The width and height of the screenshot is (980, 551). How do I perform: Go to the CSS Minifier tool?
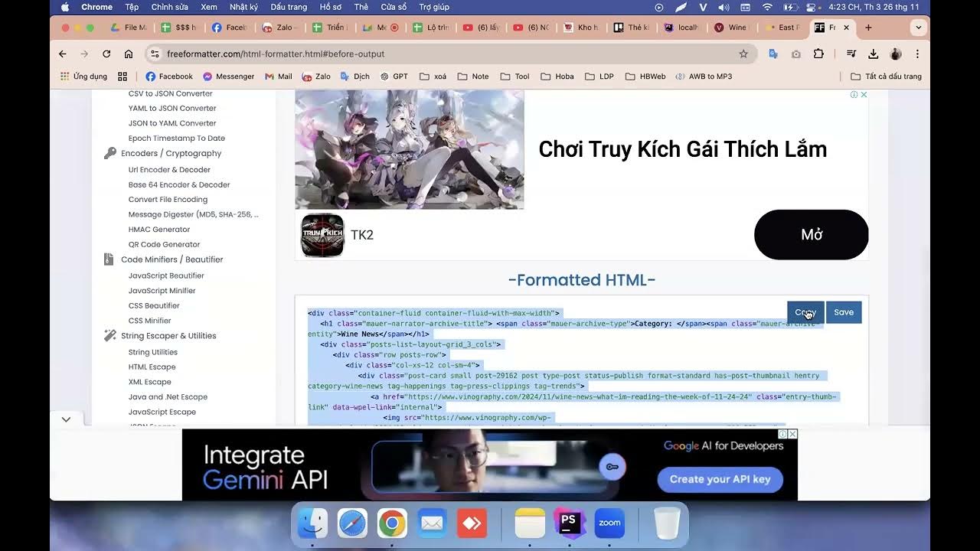pos(149,321)
